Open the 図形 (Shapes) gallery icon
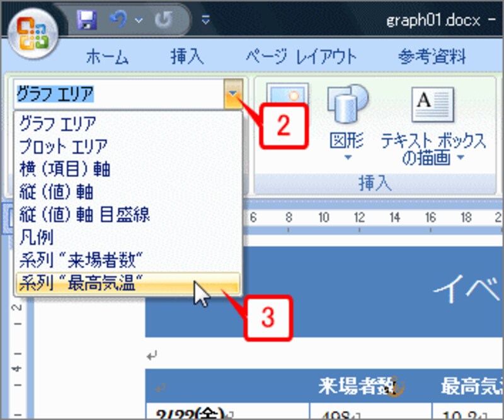The image size is (504, 420). 344,106
